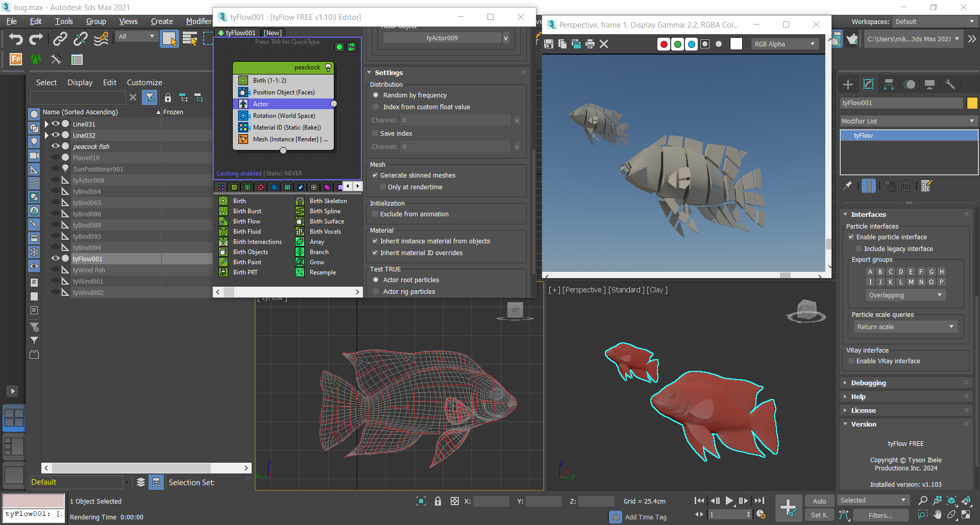980x525 pixels.
Task: Open the File menu
Action: tap(11, 21)
